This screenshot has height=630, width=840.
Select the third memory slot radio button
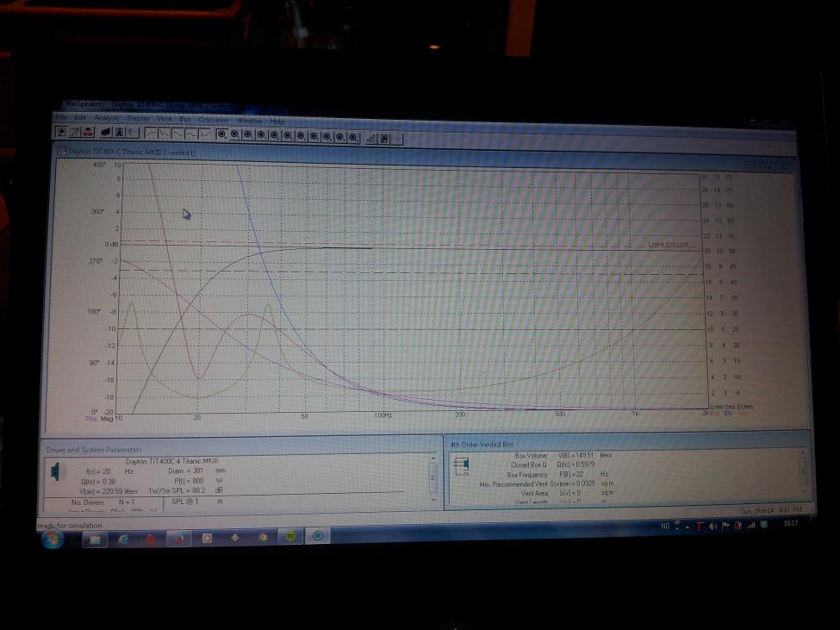pyautogui.click(x=248, y=135)
